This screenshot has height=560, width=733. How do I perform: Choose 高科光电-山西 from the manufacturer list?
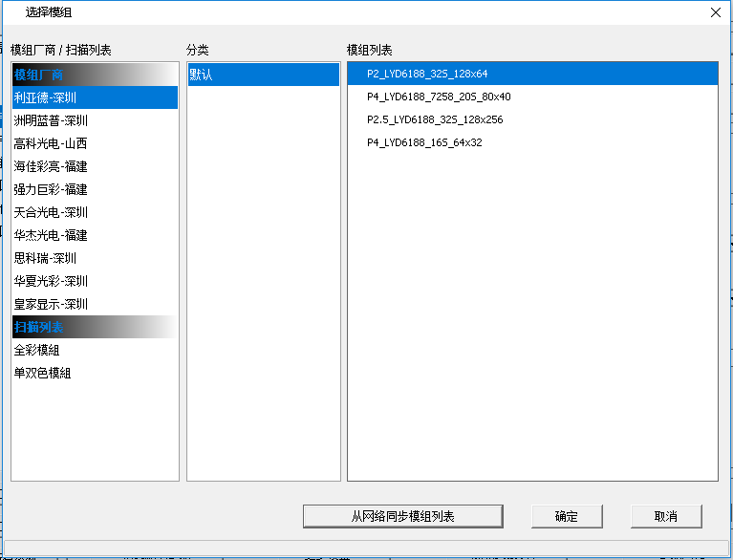(51, 143)
